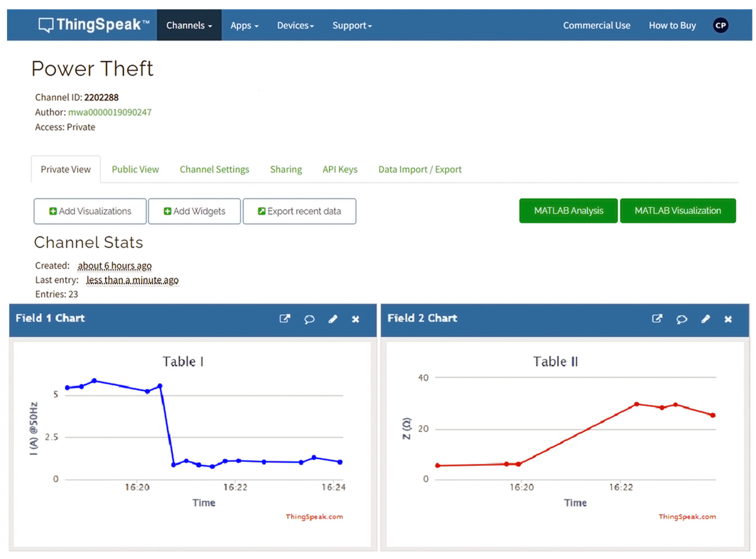Click the ThingSpeak logo
This screenshot has width=756, height=559.
pos(94,25)
